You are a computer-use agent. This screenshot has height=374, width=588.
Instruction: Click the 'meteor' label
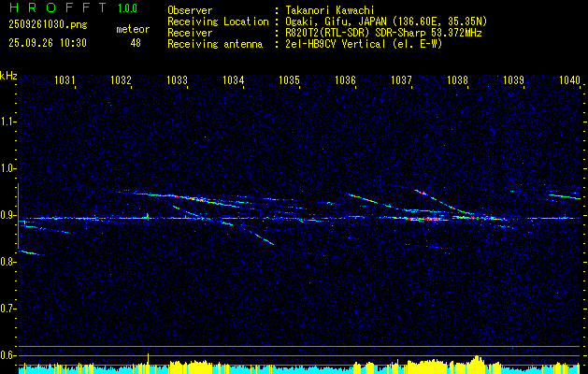(133, 29)
